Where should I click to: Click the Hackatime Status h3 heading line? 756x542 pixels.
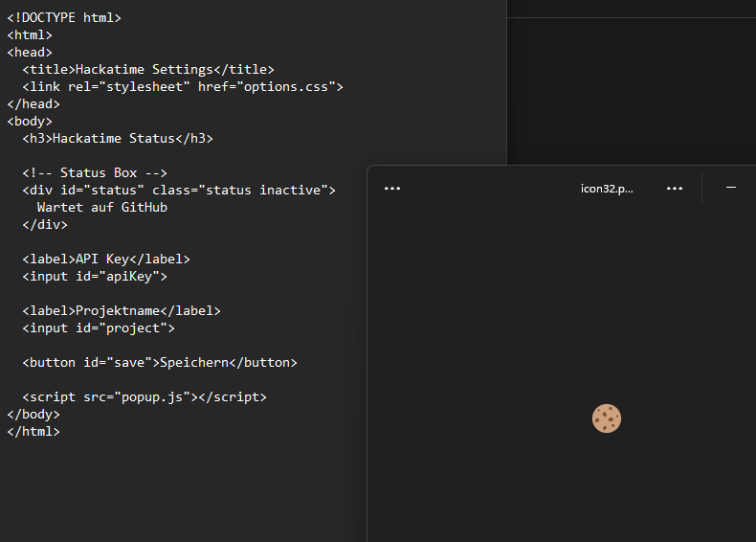pos(118,139)
